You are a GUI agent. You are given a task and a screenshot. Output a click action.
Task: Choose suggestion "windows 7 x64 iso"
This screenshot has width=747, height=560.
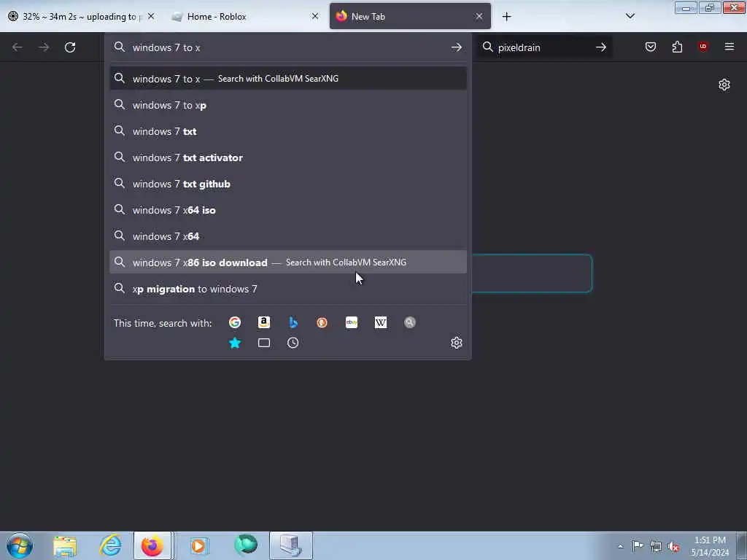pyautogui.click(x=287, y=210)
